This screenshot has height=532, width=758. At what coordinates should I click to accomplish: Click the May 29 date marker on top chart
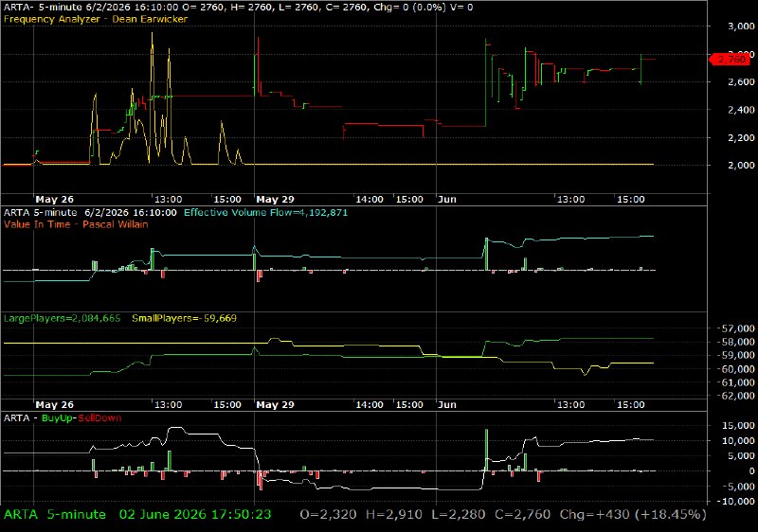275,200
